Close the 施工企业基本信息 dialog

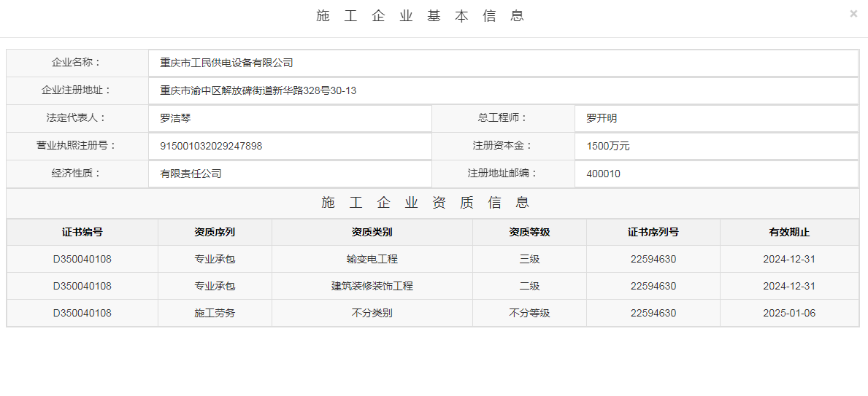pos(853,13)
